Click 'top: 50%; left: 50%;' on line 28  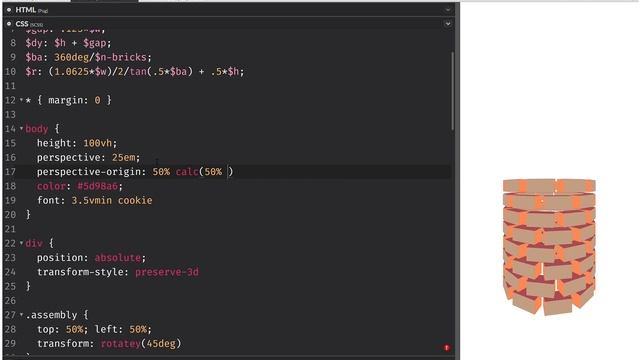[x=94, y=329]
